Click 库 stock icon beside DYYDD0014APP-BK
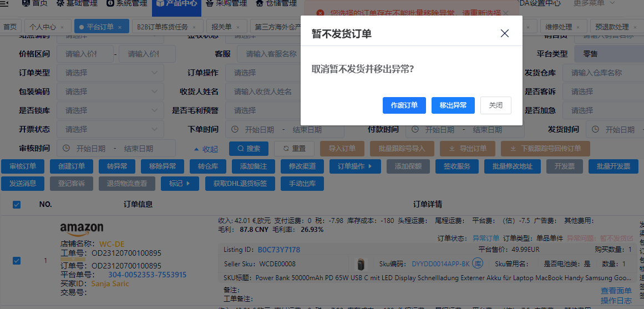 tap(477, 264)
